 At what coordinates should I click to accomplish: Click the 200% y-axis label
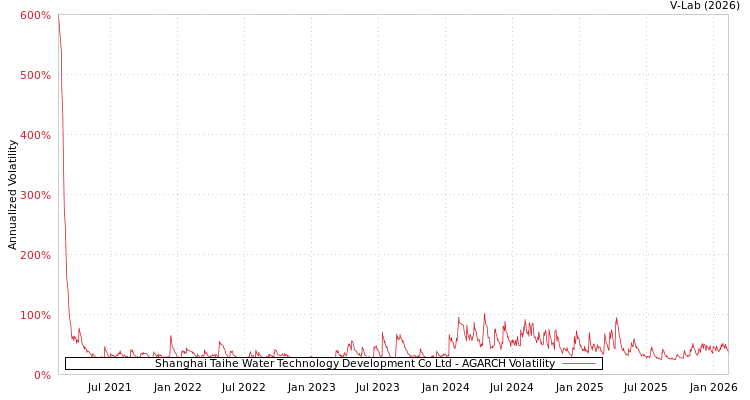click(35, 255)
